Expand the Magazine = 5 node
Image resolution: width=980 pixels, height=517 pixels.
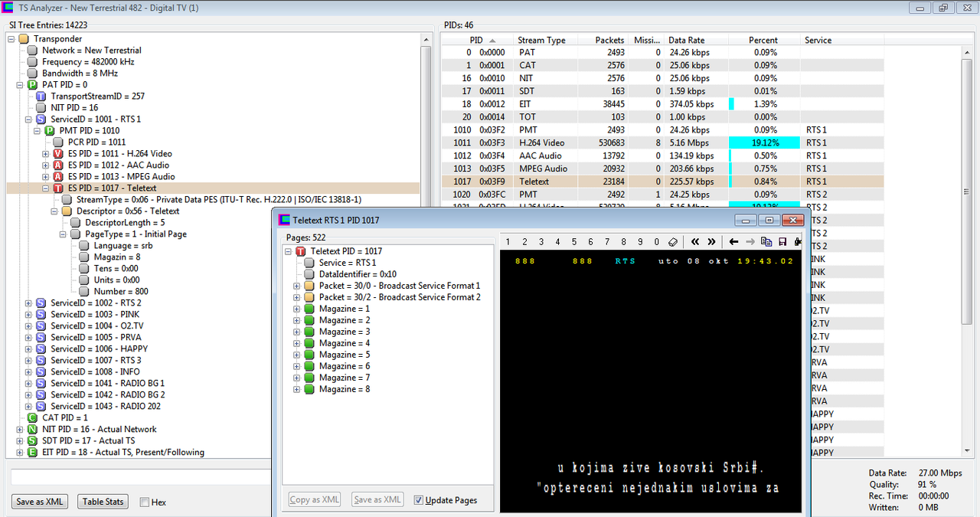pos(297,355)
